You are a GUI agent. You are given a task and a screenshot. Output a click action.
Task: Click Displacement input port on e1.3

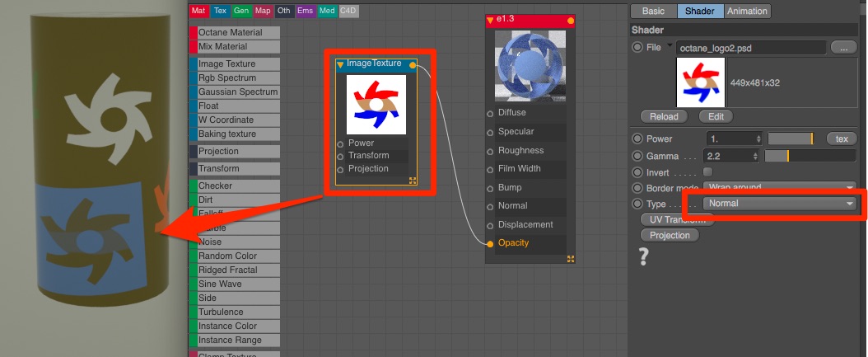(x=490, y=226)
